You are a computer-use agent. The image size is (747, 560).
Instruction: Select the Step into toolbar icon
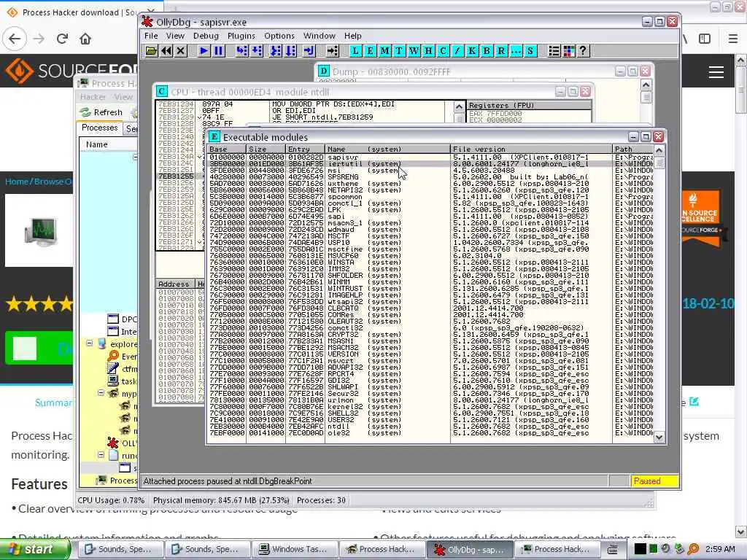pos(242,51)
